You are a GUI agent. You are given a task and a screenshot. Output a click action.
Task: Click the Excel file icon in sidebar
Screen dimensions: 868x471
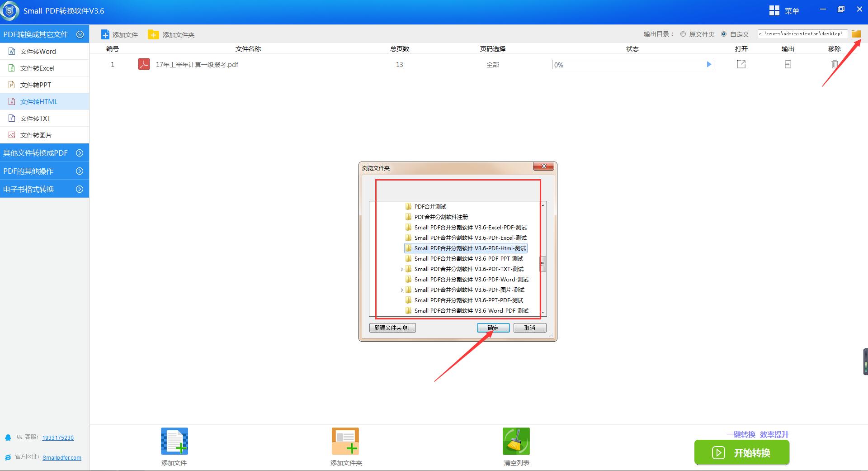(x=12, y=68)
